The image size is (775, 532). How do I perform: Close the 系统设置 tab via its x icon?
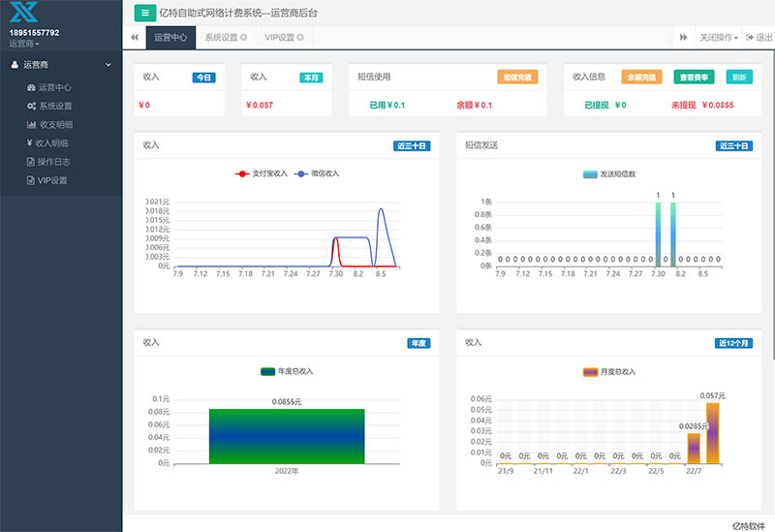click(243, 38)
